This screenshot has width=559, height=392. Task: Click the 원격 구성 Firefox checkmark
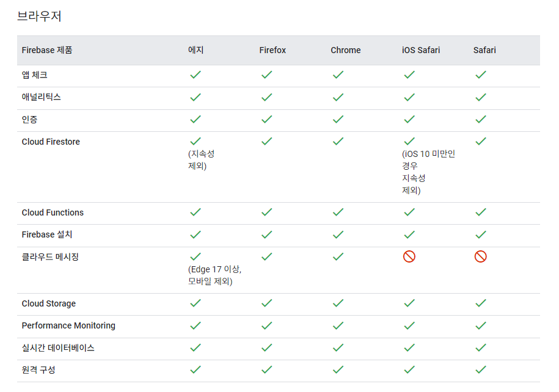266,370
